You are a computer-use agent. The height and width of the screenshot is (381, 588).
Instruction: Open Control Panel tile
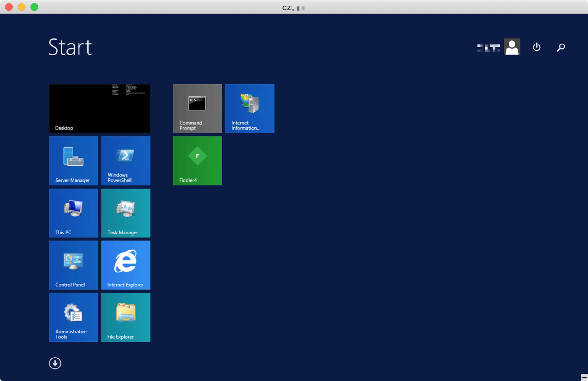[x=74, y=265]
